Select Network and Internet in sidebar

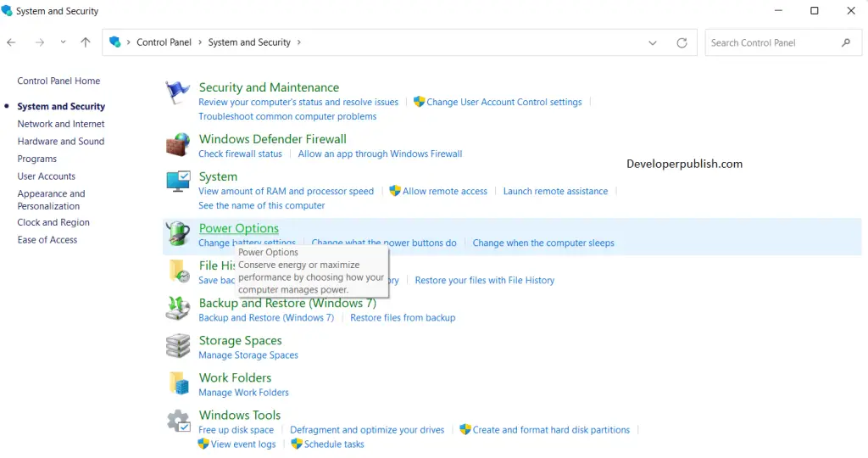click(x=61, y=124)
